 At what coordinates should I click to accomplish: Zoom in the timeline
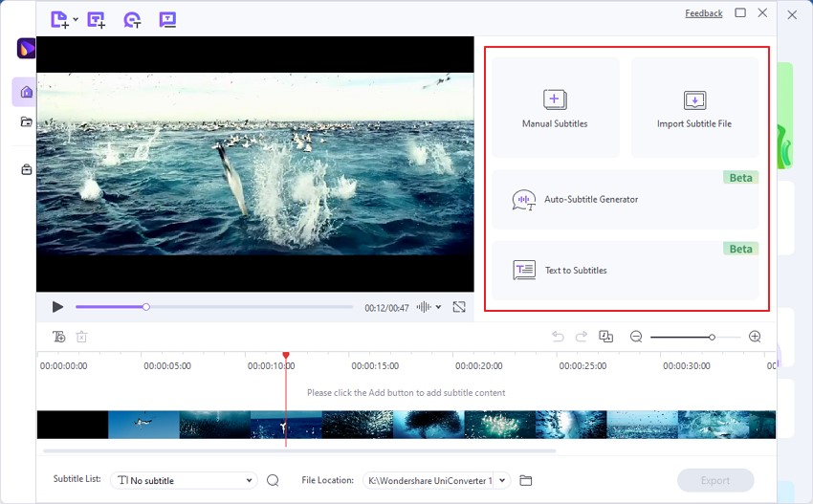(755, 337)
